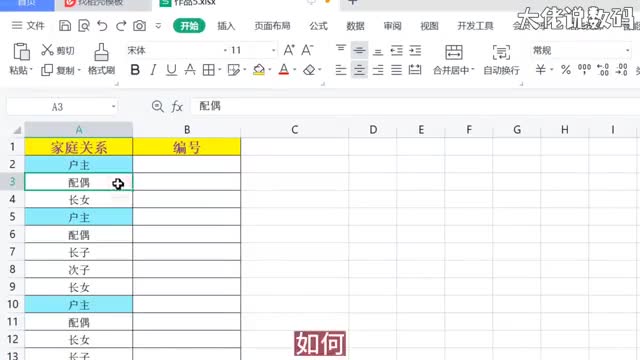Open the 文件 file menu
This screenshot has width=640, height=360.
coord(28,26)
